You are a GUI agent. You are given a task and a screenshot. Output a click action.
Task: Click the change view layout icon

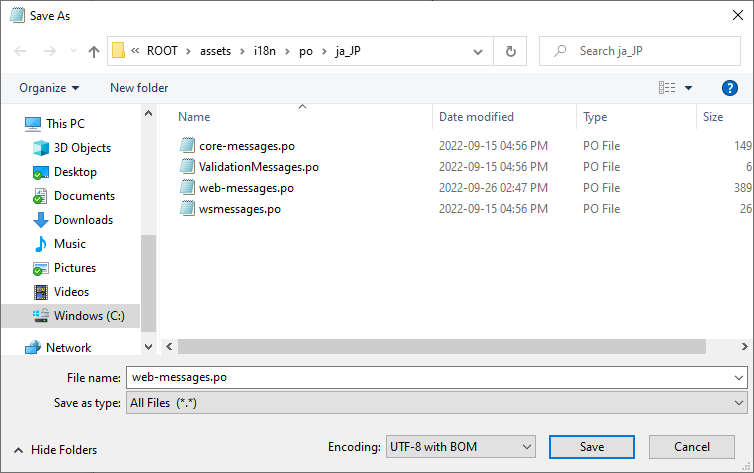click(667, 88)
